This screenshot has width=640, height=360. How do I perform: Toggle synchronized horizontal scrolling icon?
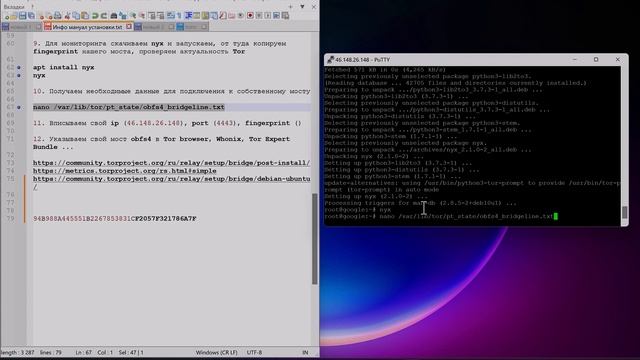point(161,16)
